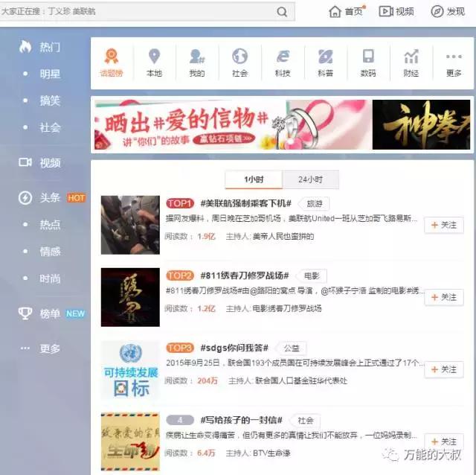This screenshot has height=475, width=476.
Task: Open 明星 in the sidebar
Action: pos(50,74)
